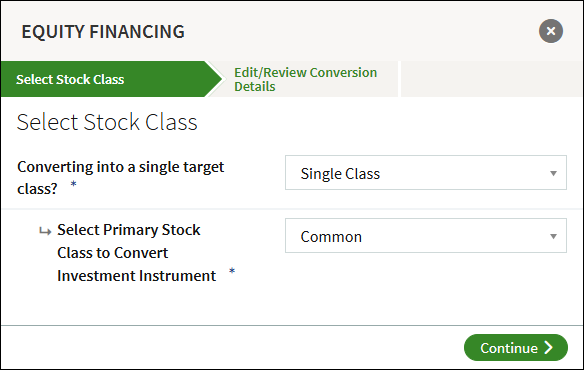Click the indent arrow before Select Primary Stock
The height and width of the screenshot is (370, 584).
tap(45, 231)
